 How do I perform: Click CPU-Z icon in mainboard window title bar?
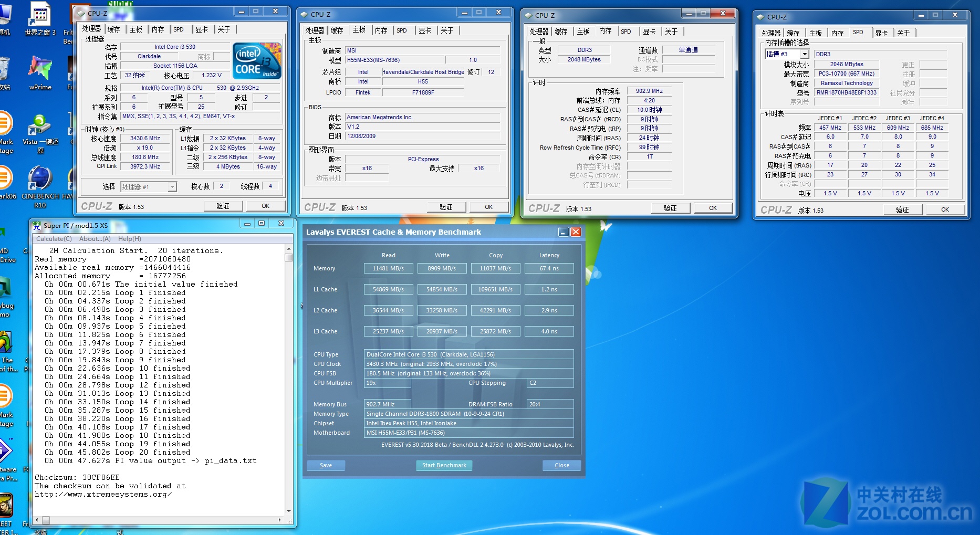coord(304,14)
